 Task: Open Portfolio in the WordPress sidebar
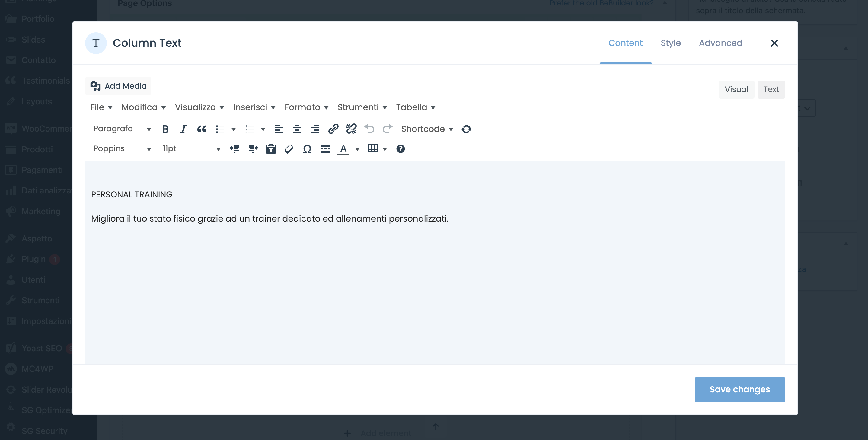38,19
